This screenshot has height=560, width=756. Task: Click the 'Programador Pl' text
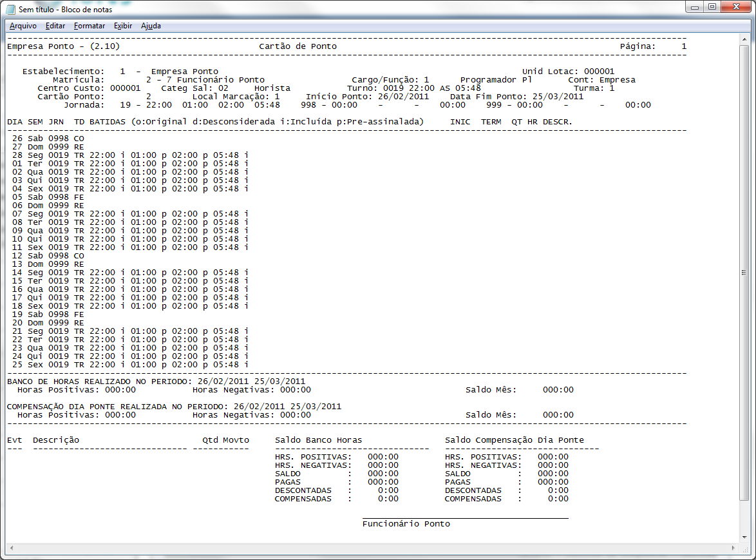pyautogui.click(x=496, y=80)
